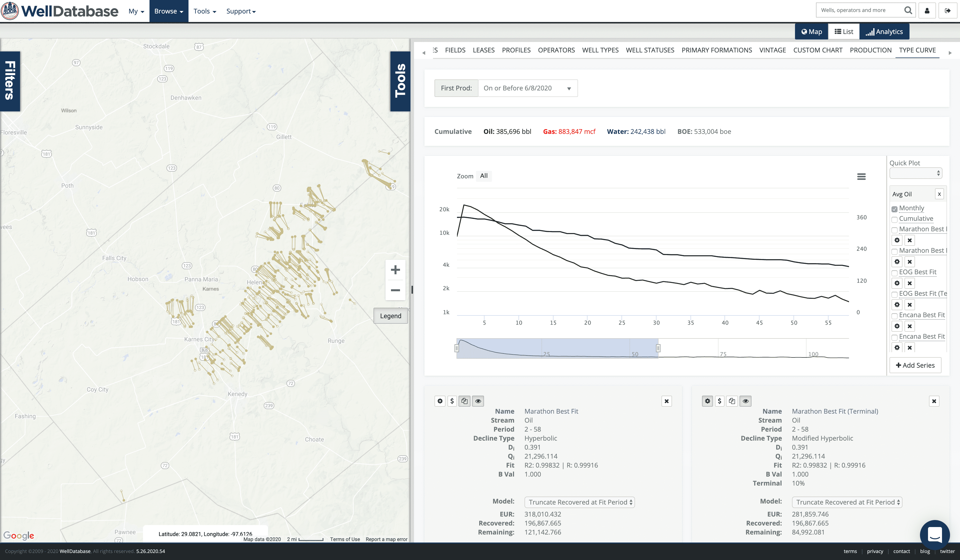This screenshot has width=960, height=560.
Task: Switch to the PRODUCTION tab
Action: point(870,50)
